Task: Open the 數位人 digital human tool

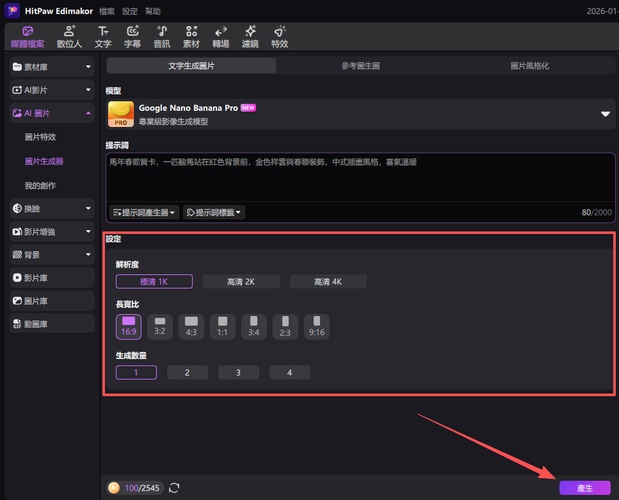Action: point(69,37)
